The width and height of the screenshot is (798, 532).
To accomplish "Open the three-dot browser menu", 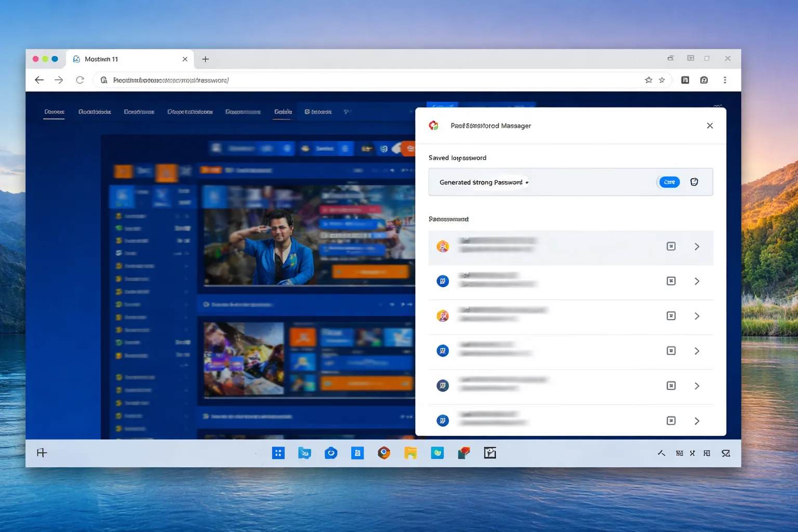I will coord(725,80).
